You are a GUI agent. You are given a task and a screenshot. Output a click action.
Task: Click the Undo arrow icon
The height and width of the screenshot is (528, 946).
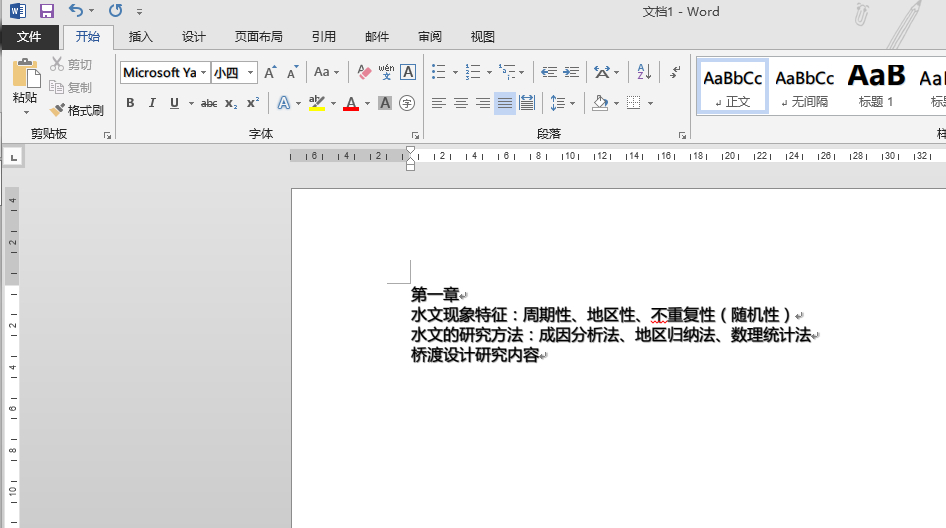click(x=76, y=11)
